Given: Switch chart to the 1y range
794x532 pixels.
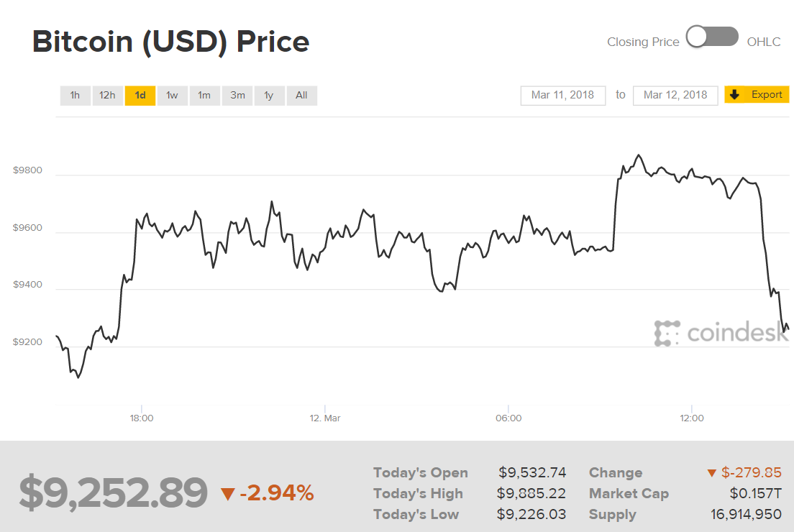Looking at the screenshot, I should click(269, 96).
